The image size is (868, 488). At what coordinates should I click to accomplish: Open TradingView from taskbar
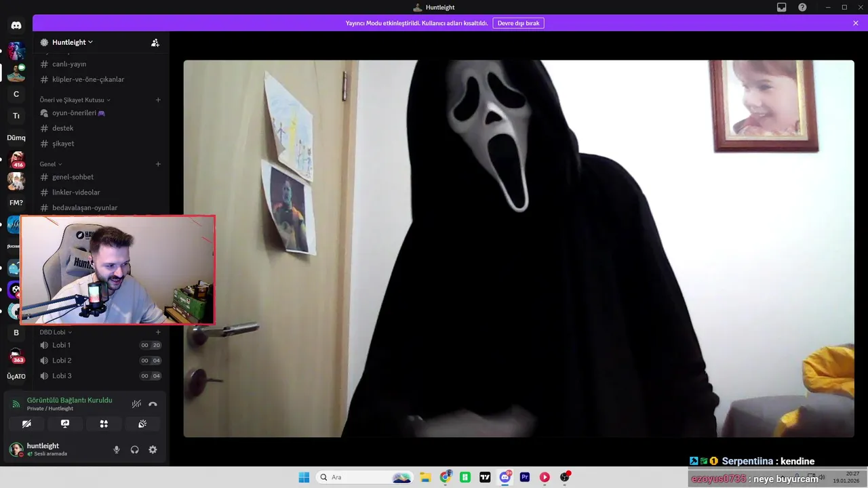485,477
